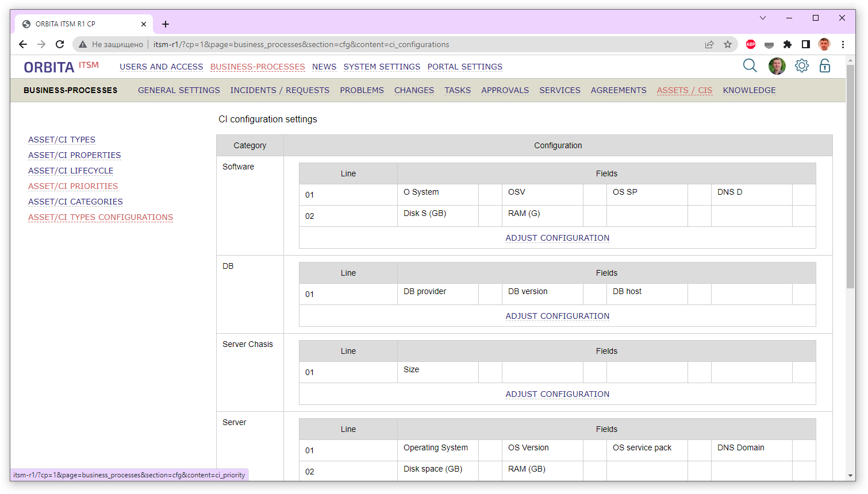Screen dimensions: 868x494
Task: Reload the page with the refresh button
Action: [x=60, y=44]
